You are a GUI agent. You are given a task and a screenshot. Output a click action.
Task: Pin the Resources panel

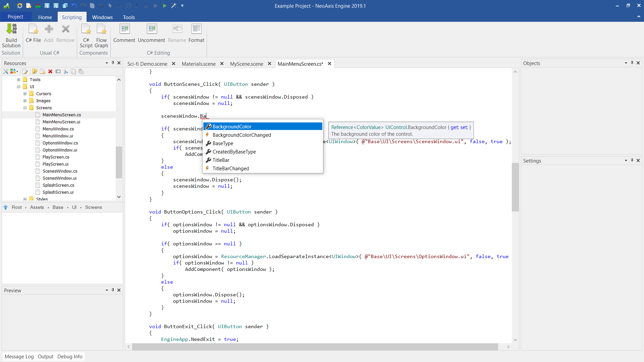point(113,63)
